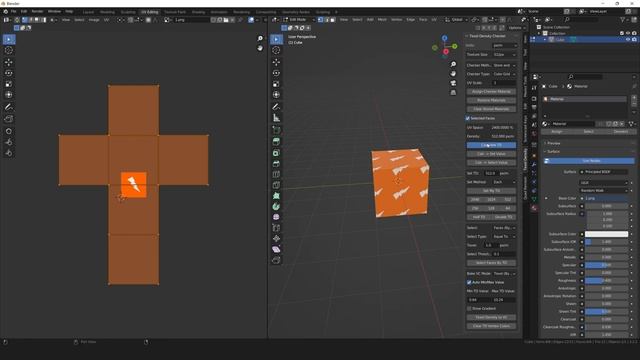Select the Bevel tool
The width and height of the screenshot is (640, 360).
276,163
